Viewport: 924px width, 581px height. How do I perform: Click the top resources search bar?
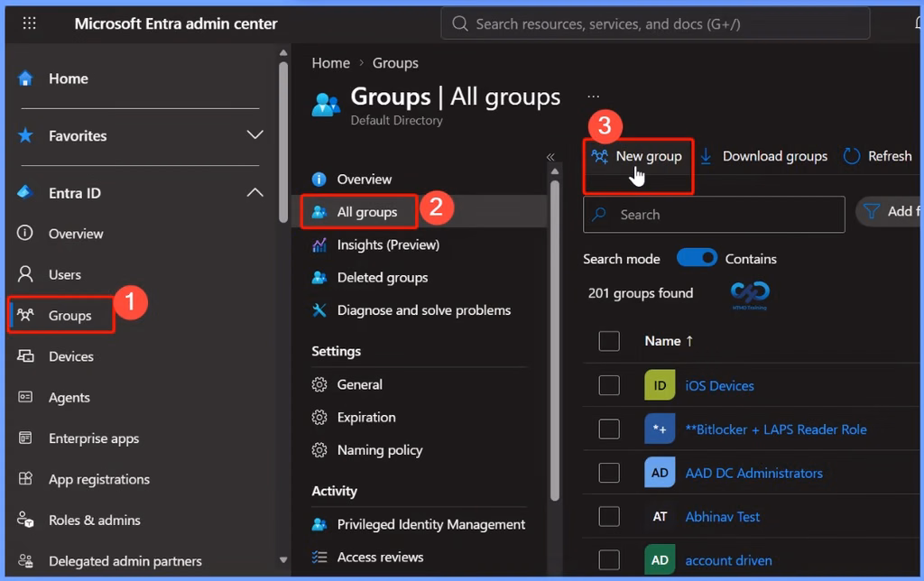[655, 23]
